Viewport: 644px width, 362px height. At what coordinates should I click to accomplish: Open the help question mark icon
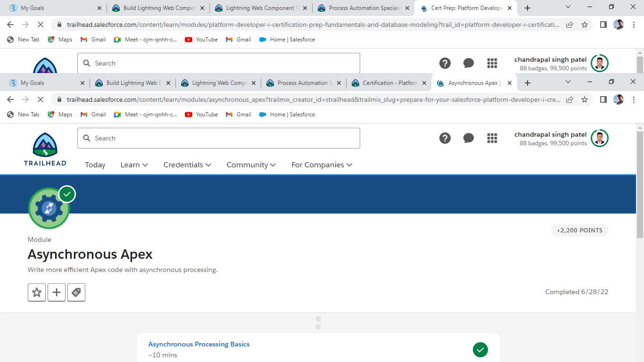point(445,138)
